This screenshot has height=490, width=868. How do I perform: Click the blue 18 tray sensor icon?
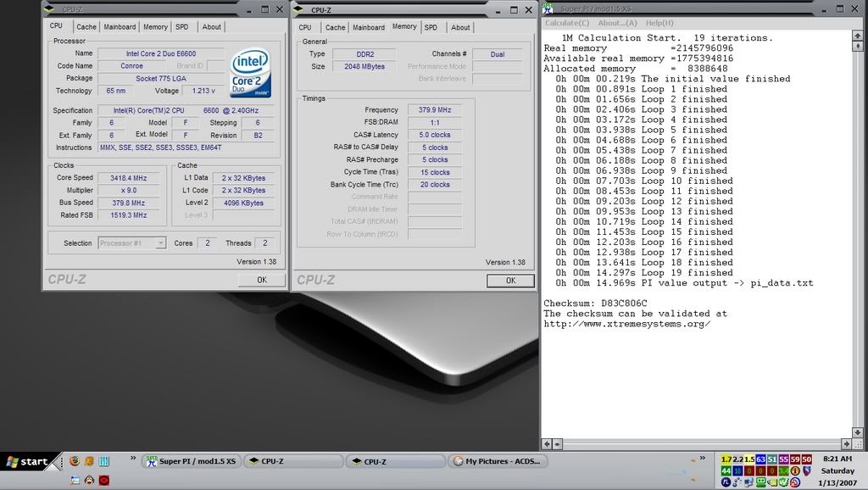tap(737, 471)
